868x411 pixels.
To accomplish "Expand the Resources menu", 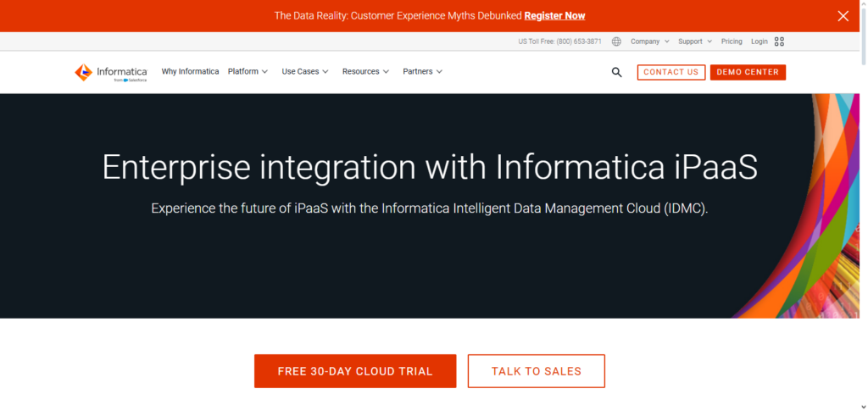I will [365, 71].
